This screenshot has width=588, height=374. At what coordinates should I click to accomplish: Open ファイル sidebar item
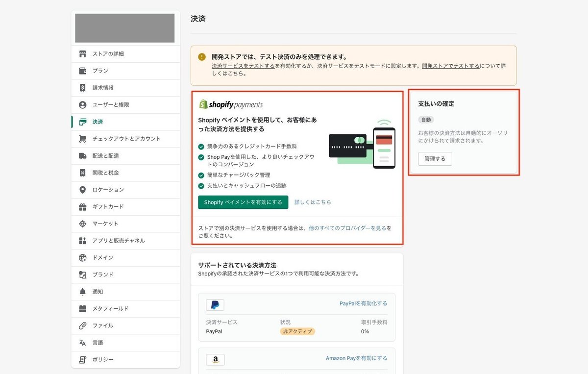point(125,325)
